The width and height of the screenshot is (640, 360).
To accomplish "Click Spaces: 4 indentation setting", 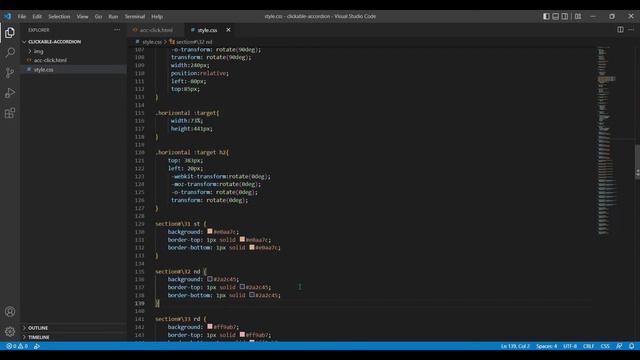I will point(547,346).
